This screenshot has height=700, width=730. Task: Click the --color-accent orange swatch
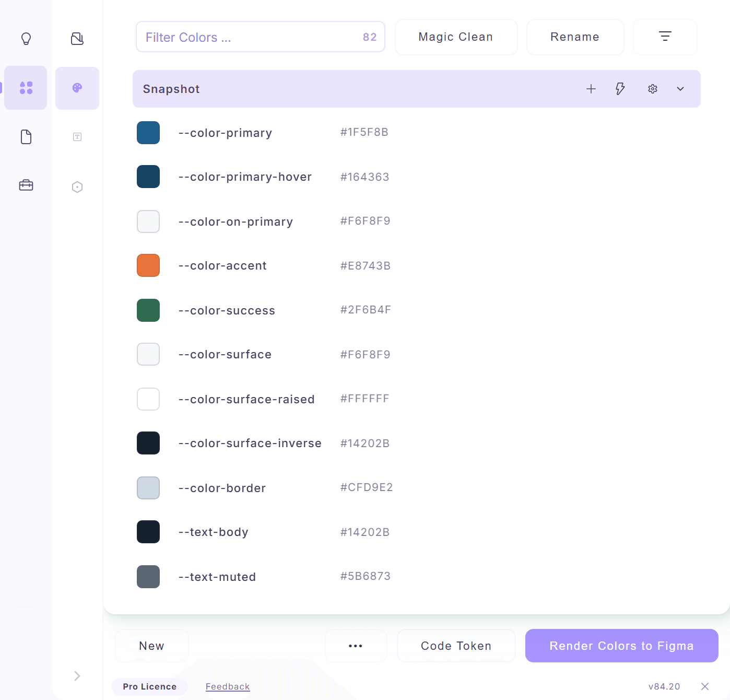point(148,265)
